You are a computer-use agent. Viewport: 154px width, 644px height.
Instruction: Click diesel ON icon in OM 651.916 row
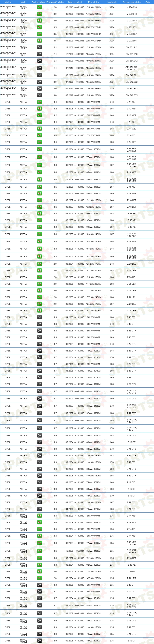(x=40, y=54)
